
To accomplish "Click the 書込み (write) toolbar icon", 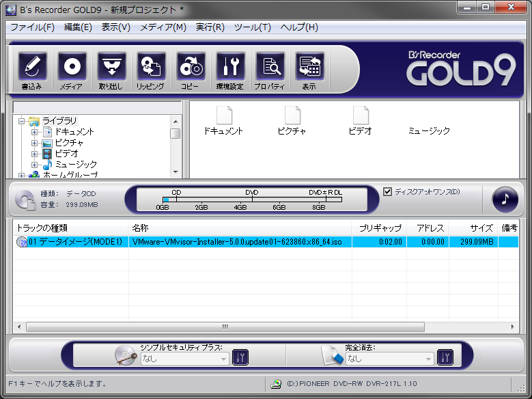I will pos(32,66).
